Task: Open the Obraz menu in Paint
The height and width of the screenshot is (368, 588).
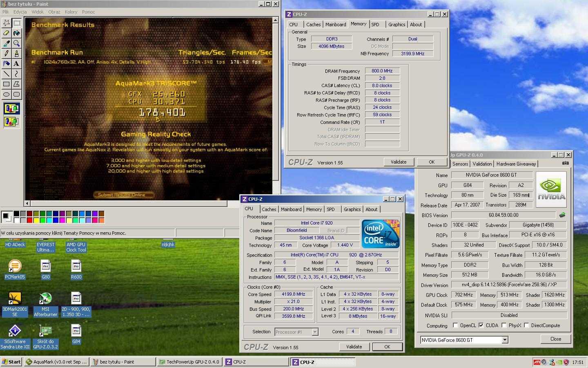Action: tap(54, 12)
